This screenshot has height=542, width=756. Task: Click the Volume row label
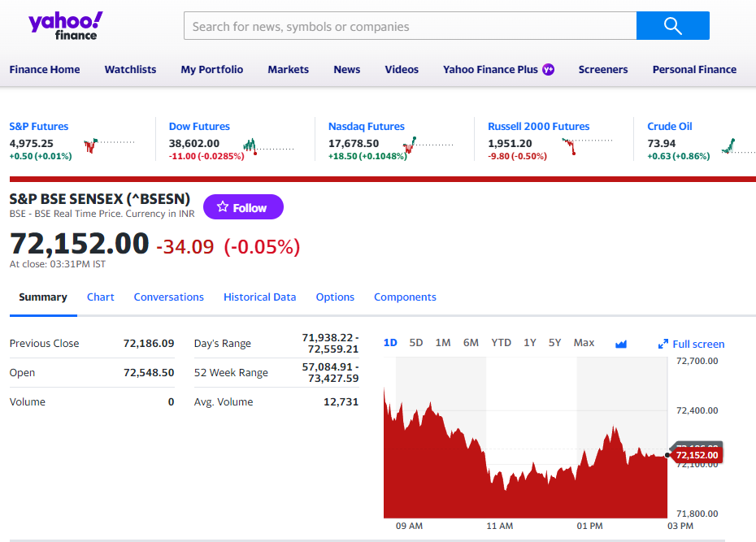(28, 401)
